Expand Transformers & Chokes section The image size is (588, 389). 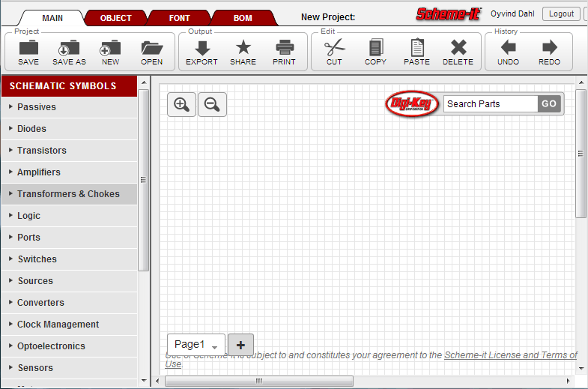[67, 194]
